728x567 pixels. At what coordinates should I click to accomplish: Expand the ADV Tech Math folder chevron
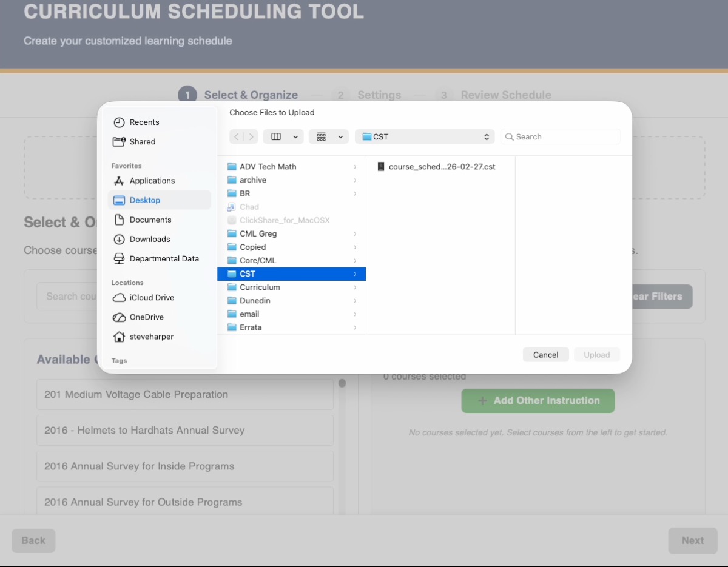355,167
